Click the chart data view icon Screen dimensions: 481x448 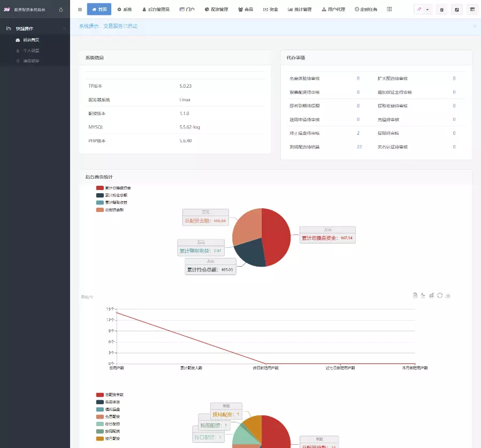click(415, 295)
